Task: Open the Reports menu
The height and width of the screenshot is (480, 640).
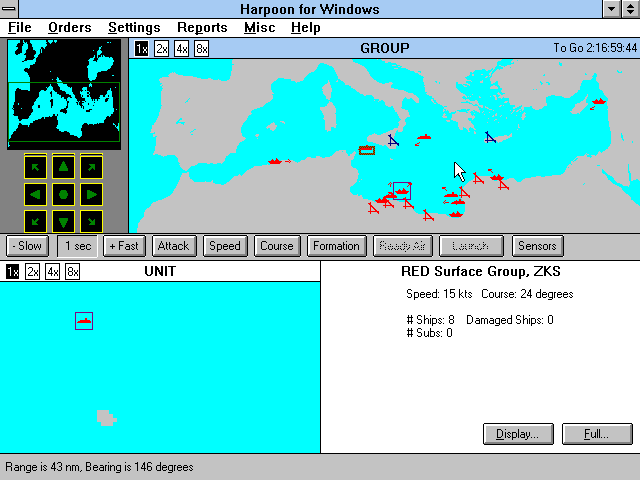Action: tap(202, 27)
